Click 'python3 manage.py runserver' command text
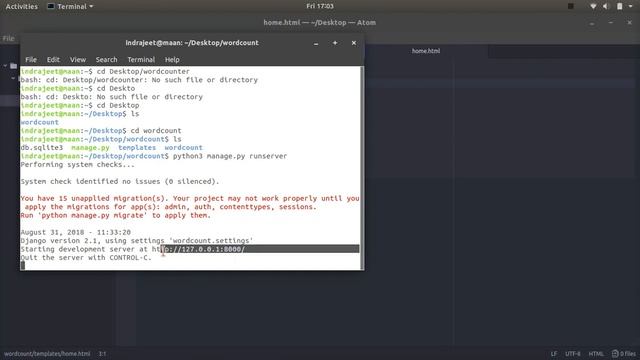This screenshot has width=640, height=360. coord(230,156)
